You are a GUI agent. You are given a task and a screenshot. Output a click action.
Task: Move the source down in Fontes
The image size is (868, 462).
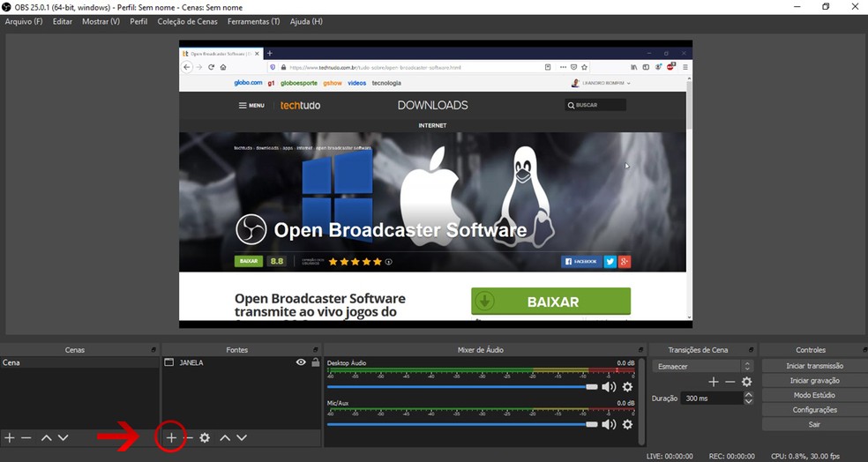click(x=242, y=437)
